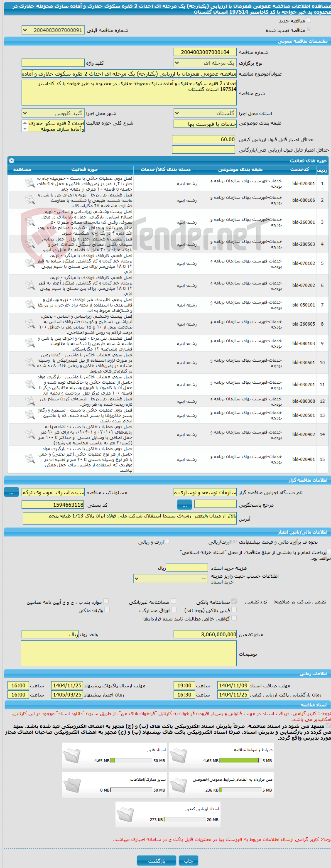The image size is (331, 868).
Task: Check the ضمانتنامه غیربانکی checkbox
Action: (x=174, y=601)
